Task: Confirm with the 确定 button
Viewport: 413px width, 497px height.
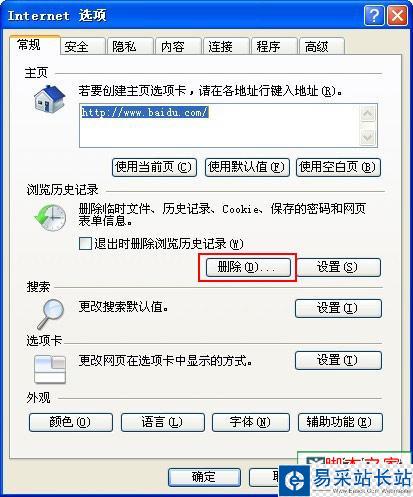Action: (204, 477)
